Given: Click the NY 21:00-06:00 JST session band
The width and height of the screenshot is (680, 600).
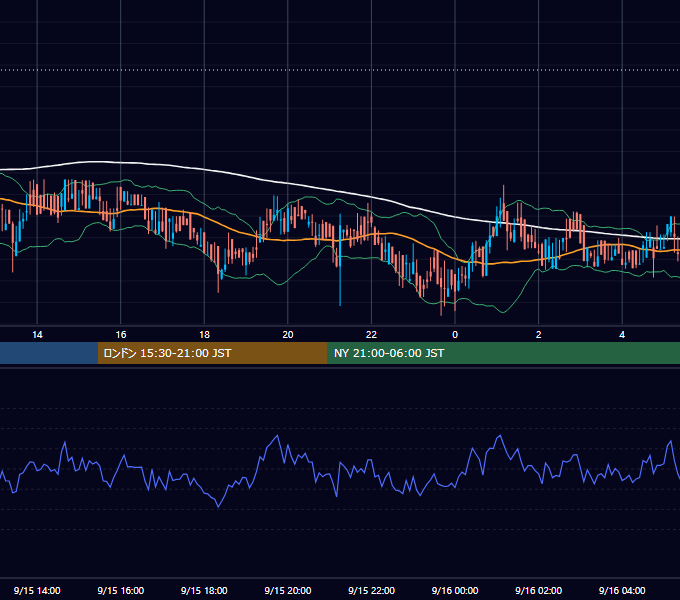Looking at the screenshot, I should pos(503,353).
